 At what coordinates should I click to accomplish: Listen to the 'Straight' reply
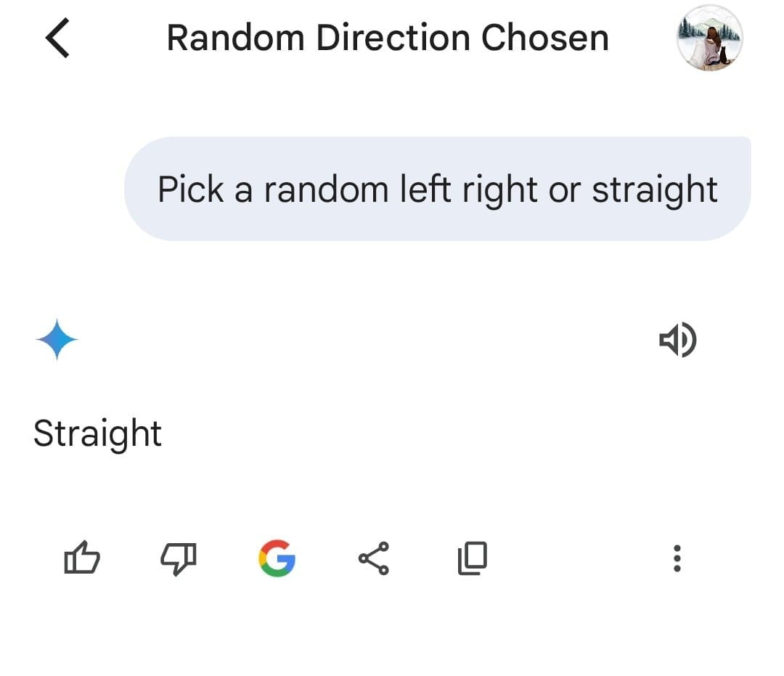point(677,340)
